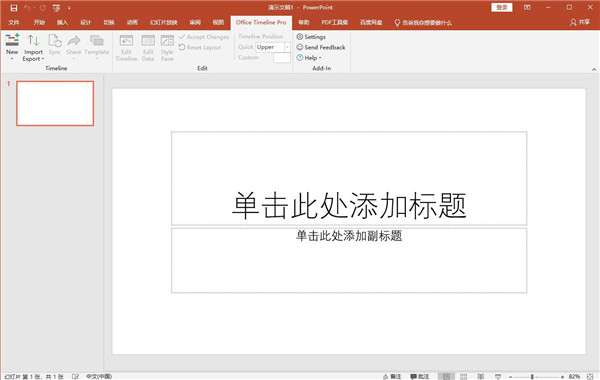Click the start slideshow icon in quick access toolbar
The height and width of the screenshot is (380, 600).
pos(57,8)
